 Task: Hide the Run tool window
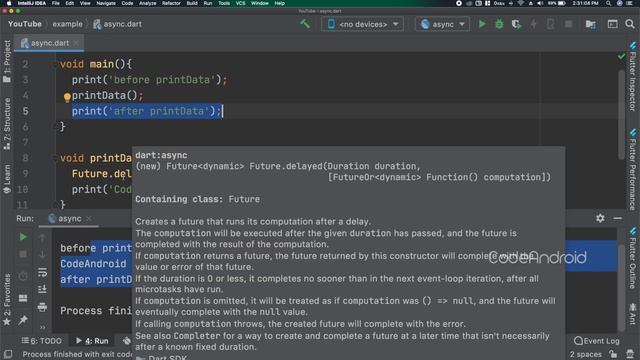pos(618,218)
